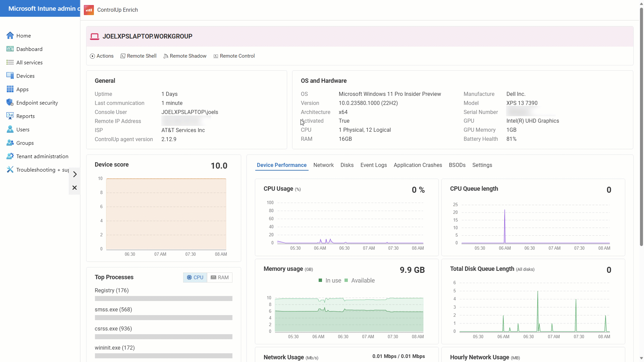Screen dimensions: 644x362
Task: Click the Total Disk Queue Length chart
Action: [x=534, y=307]
